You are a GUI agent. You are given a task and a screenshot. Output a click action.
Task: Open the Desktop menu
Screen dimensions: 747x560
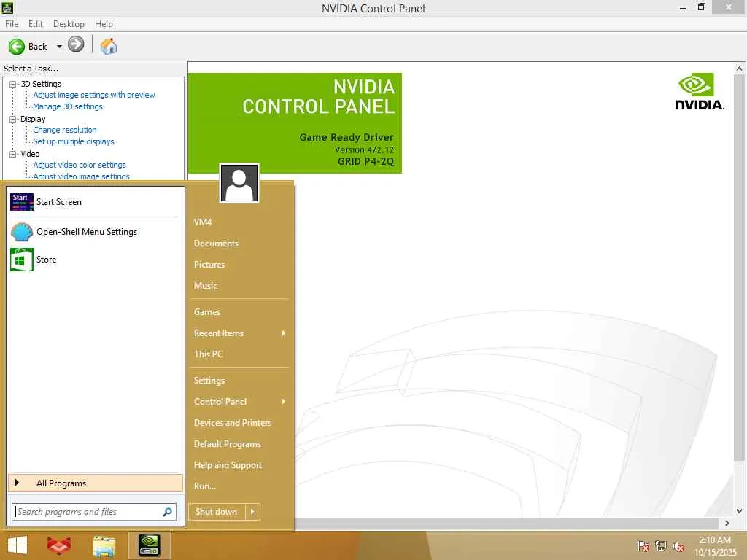pos(69,24)
